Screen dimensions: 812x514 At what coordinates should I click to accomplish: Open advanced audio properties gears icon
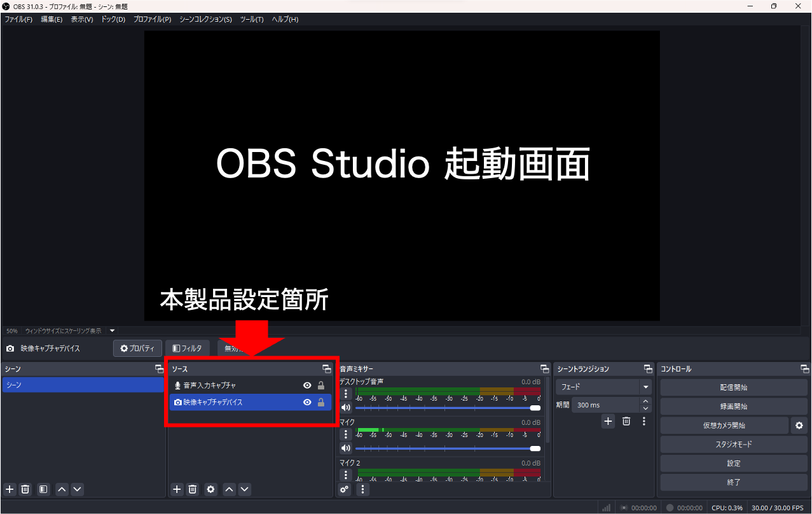pos(345,489)
